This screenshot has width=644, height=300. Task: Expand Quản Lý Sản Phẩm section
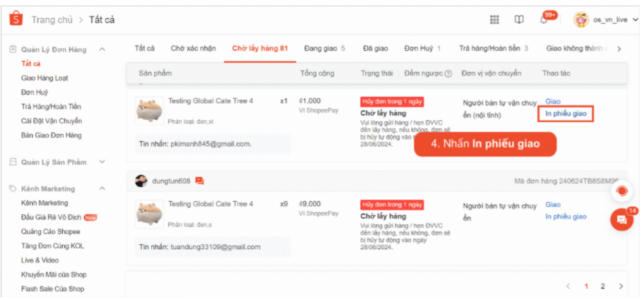[102, 162]
